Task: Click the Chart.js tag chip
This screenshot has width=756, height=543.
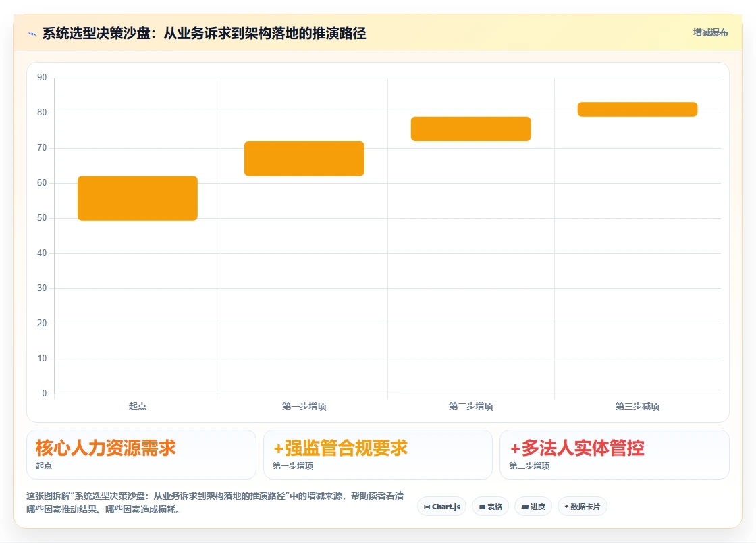Action: (441, 507)
